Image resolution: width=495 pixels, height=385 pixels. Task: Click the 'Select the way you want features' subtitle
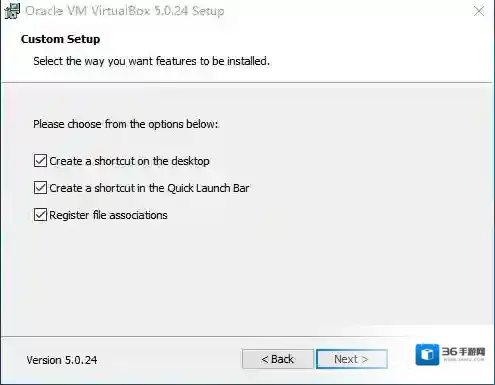click(151, 61)
